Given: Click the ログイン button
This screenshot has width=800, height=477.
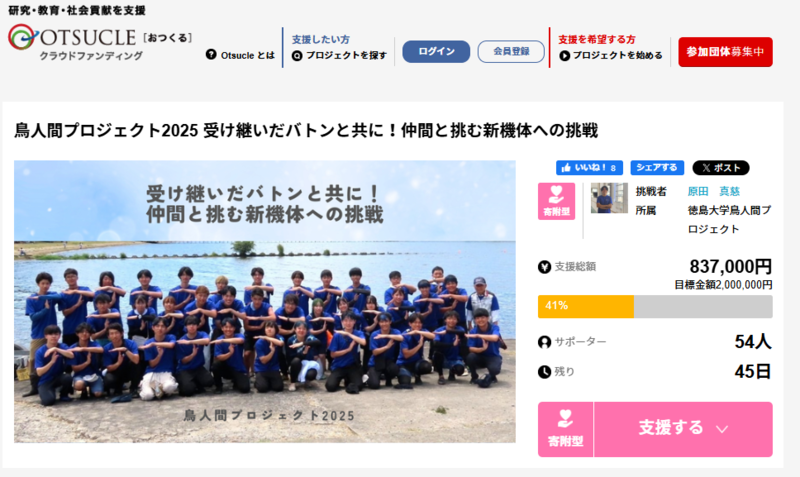Looking at the screenshot, I should [436, 52].
